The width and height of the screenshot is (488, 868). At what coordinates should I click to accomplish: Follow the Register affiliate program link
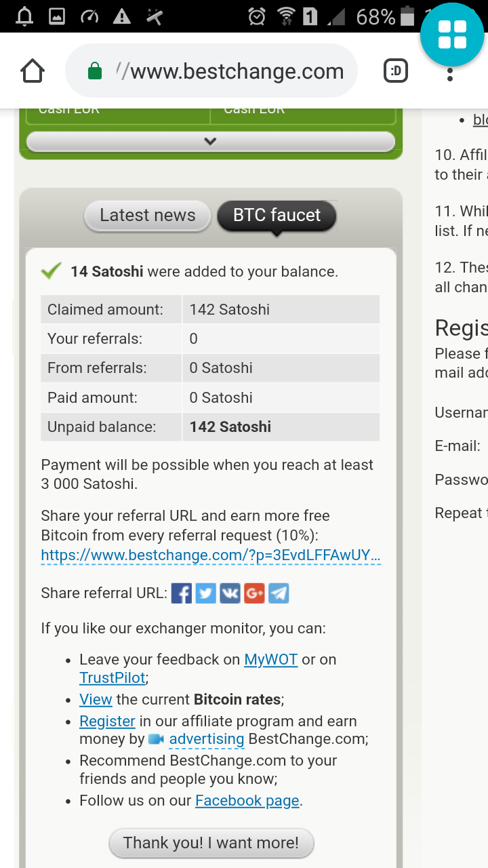click(x=107, y=721)
